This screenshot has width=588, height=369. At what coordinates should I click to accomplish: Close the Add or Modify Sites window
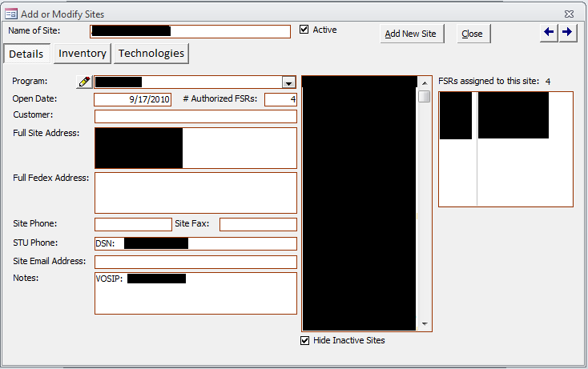[569, 14]
